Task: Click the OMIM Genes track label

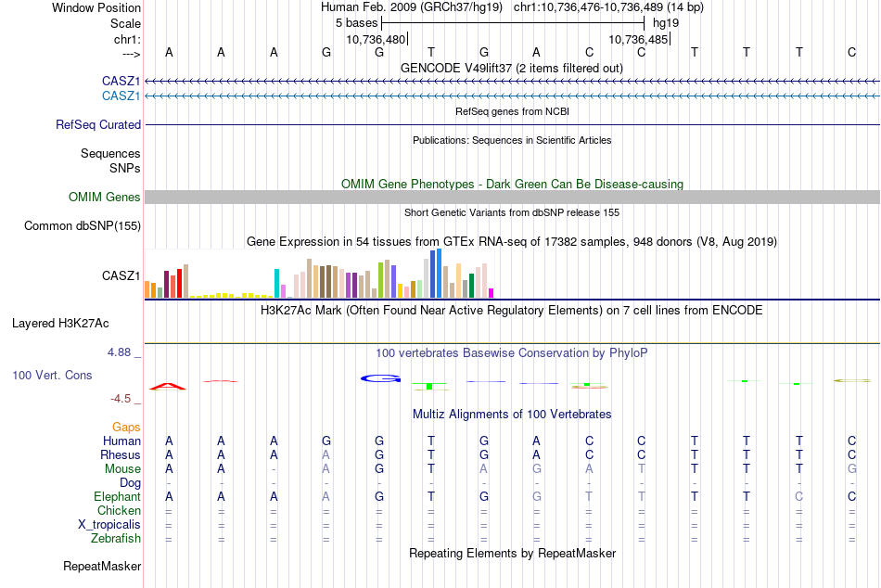Action: 104,197
